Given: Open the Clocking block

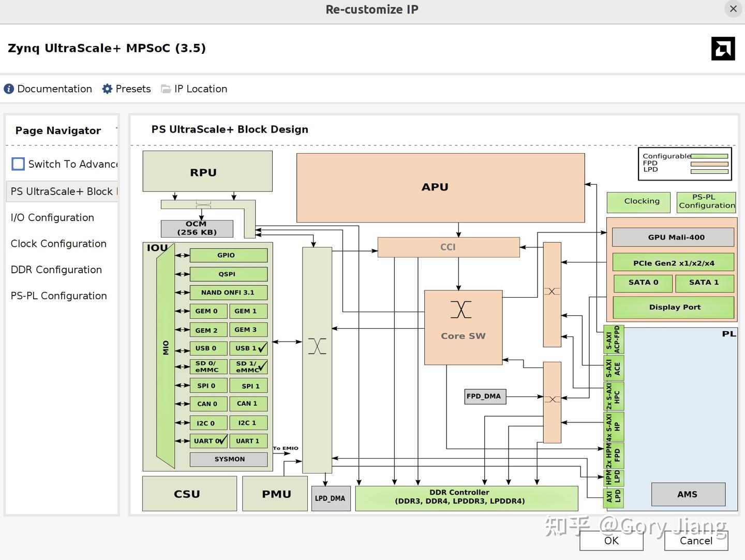Looking at the screenshot, I should (x=638, y=202).
